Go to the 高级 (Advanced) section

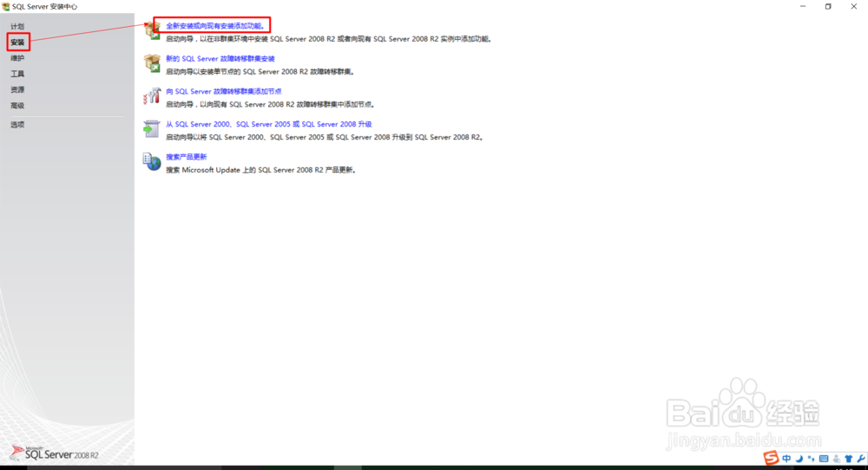(x=17, y=105)
